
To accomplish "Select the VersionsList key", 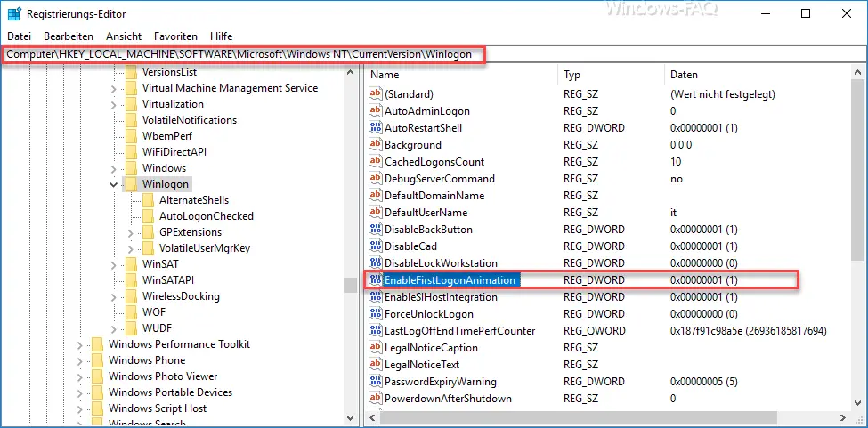I will coord(169,72).
